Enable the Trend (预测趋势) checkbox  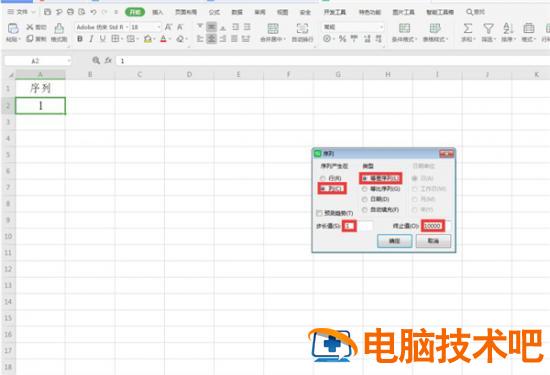[x=319, y=213]
